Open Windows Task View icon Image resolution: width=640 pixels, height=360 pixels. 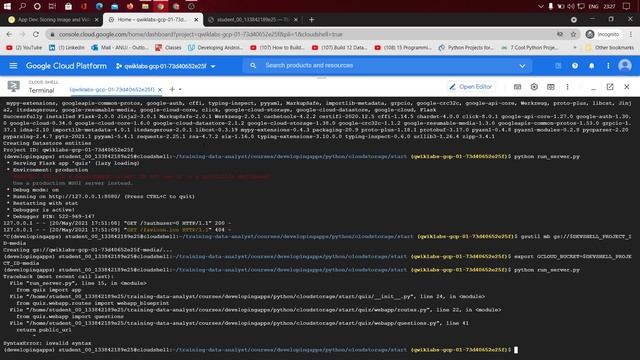click(52, 6)
